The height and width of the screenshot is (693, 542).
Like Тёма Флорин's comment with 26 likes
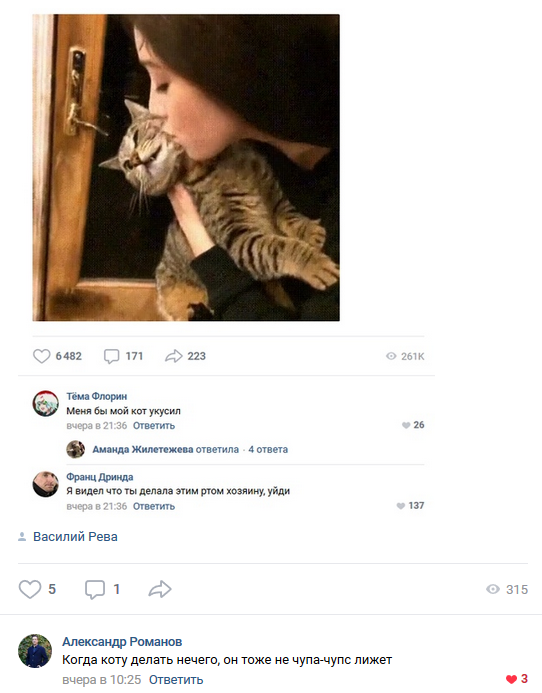(406, 425)
